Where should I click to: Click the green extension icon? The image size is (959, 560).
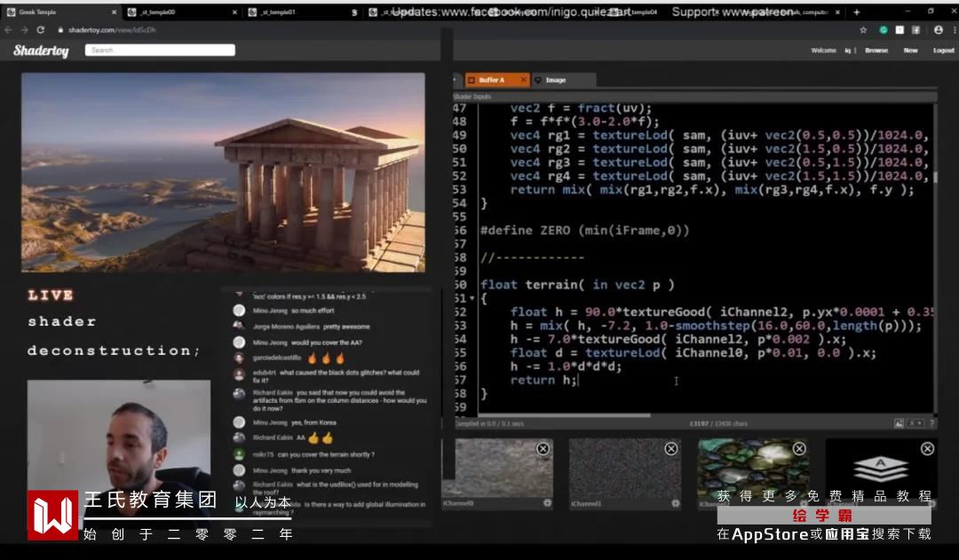[x=884, y=30]
